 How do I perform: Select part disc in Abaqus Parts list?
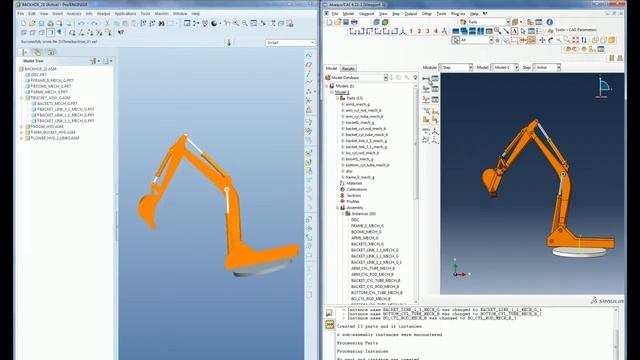click(349, 171)
